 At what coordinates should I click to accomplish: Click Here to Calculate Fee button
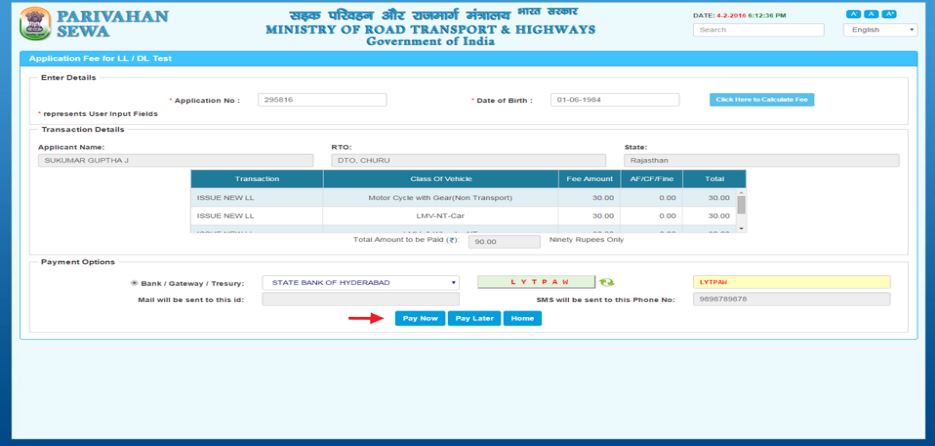(760, 100)
